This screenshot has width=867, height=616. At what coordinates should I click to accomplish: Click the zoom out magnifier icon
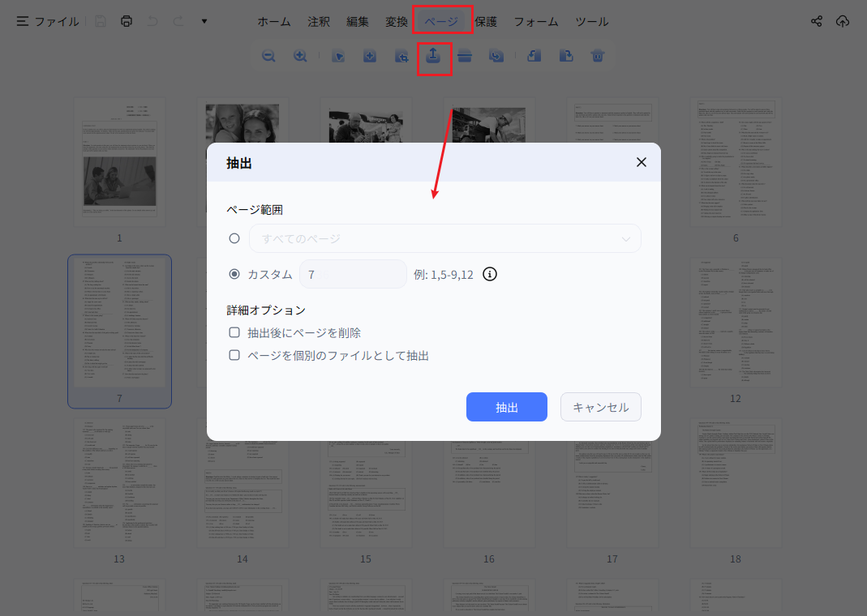pos(268,56)
